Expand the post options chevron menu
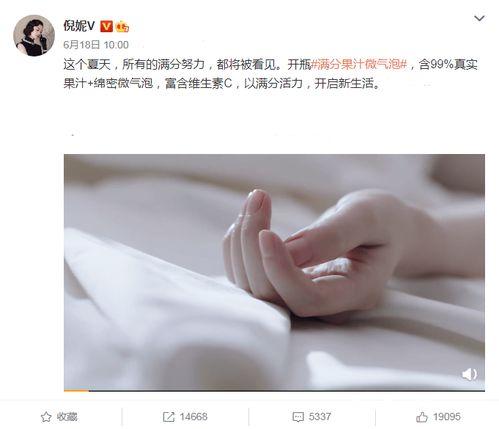499x429 pixels. (x=479, y=18)
